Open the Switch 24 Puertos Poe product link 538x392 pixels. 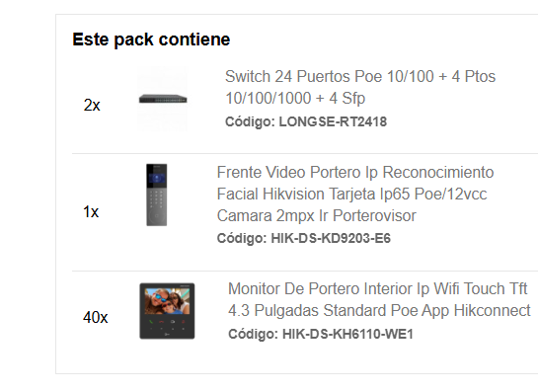click(x=360, y=87)
